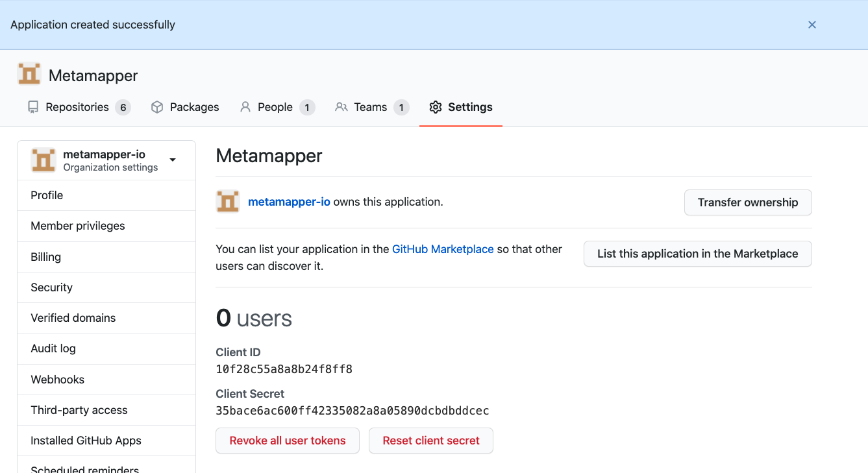
Task: Click the Packages cube icon
Action: click(156, 107)
